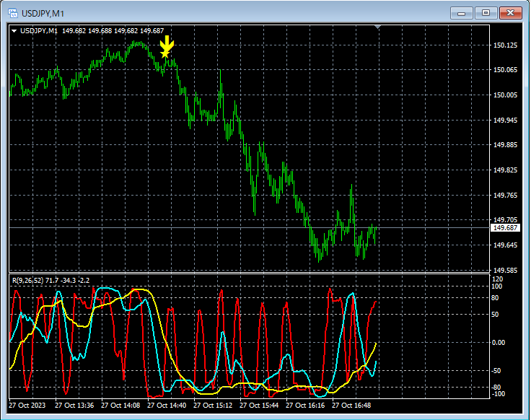Click price scale value 150.125
The height and width of the screenshot is (420, 531).
click(505, 45)
